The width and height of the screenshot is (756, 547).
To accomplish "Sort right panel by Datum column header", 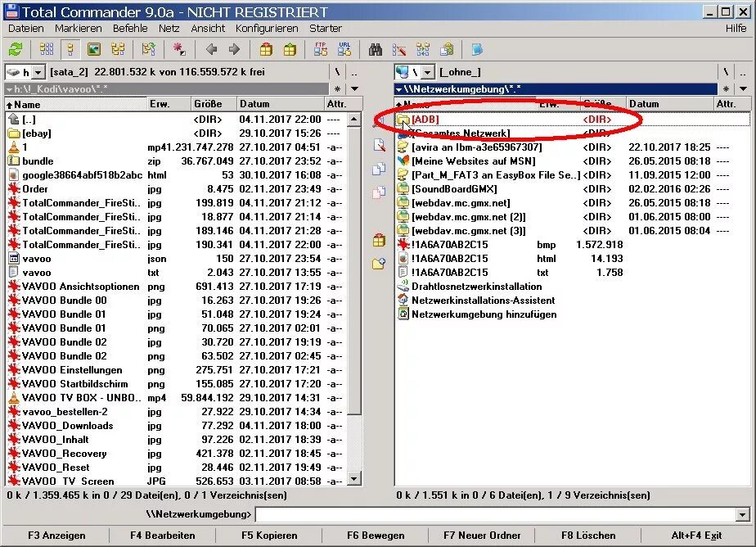I will click(x=669, y=104).
